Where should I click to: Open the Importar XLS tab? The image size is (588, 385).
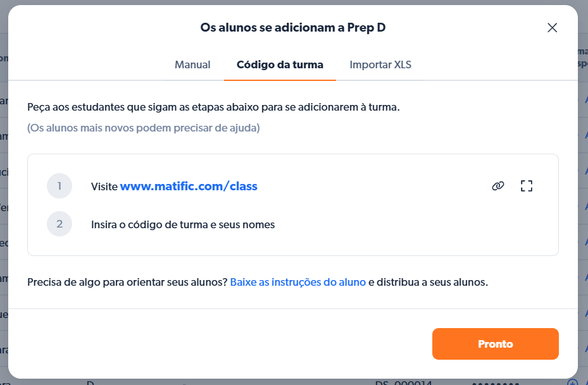coord(380,64)
